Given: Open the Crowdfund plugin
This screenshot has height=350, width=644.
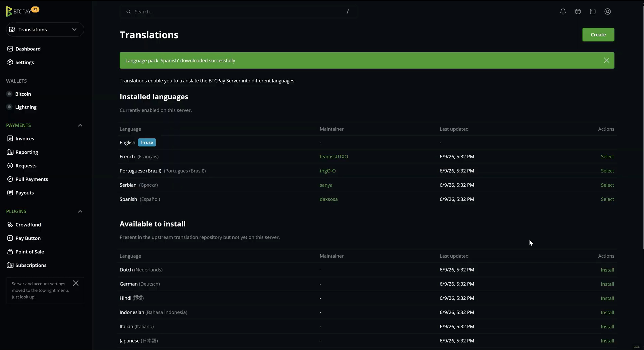Looking at the screenshot, I should point(28,225).
